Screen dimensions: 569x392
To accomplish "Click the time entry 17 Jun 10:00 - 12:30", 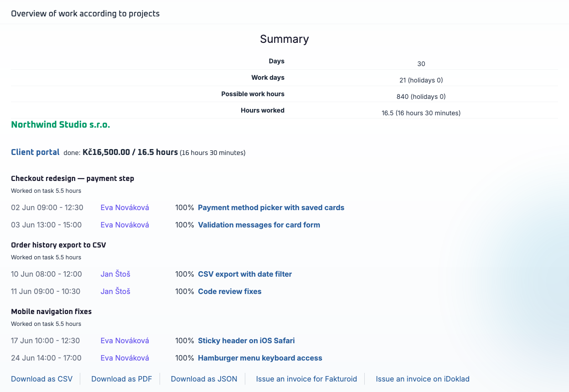I will click(x=46, y=340).
